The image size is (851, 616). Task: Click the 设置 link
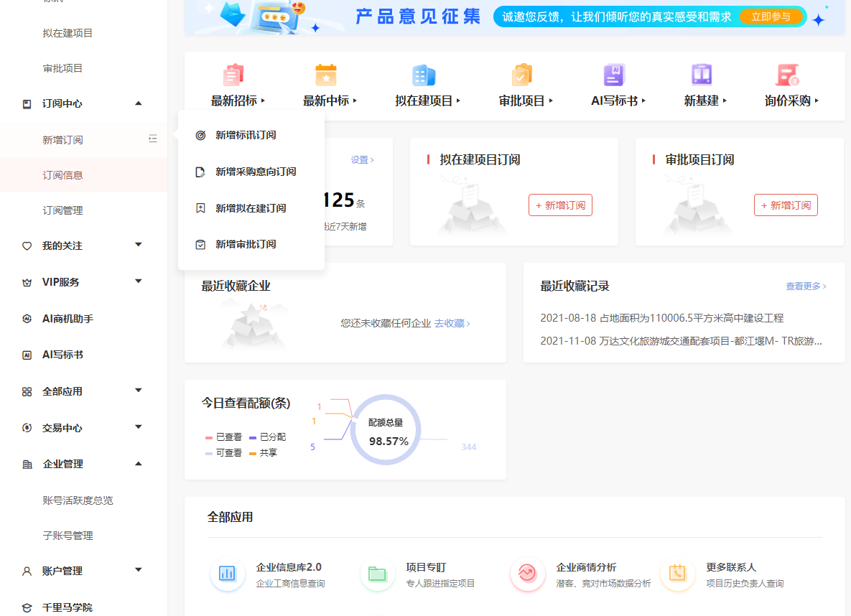tap(362, 160)
